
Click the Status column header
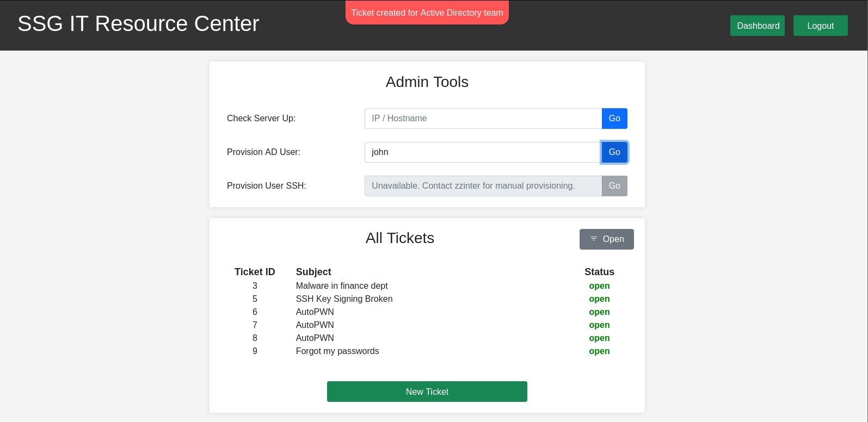[x=599, y=271]
